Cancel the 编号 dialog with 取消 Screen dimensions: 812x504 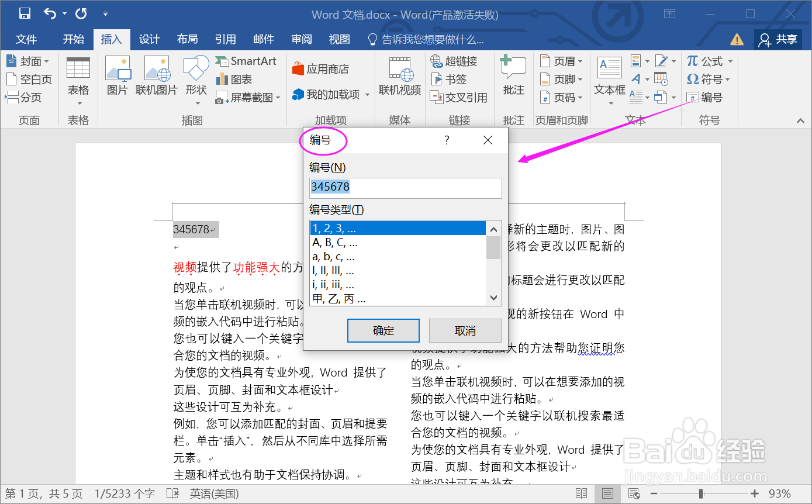click(465, 330)
